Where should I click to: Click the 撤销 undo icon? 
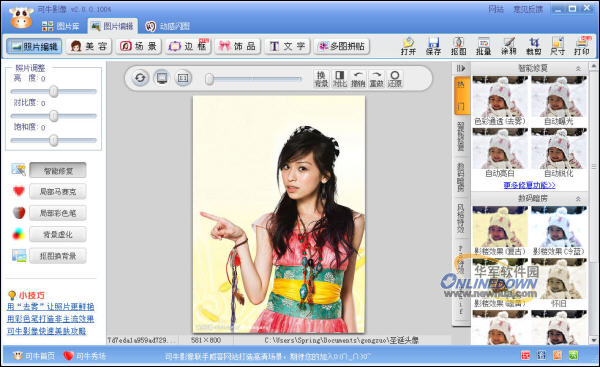click(358, 78)
